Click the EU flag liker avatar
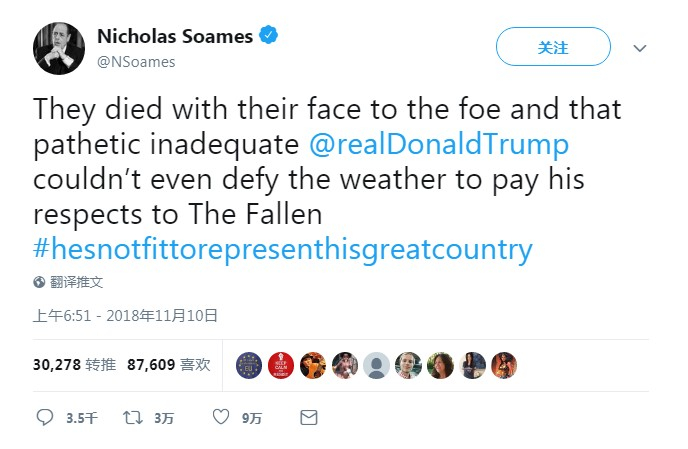Screen dimensions: 688x449 click(x=250, y=365)
